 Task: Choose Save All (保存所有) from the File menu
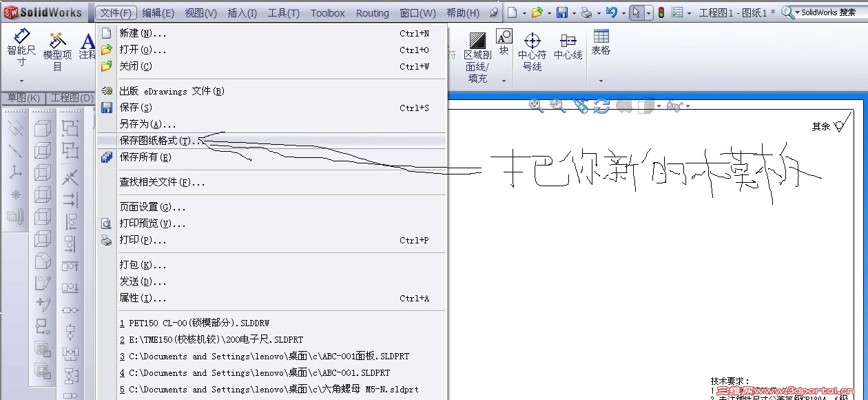[271, 157]
